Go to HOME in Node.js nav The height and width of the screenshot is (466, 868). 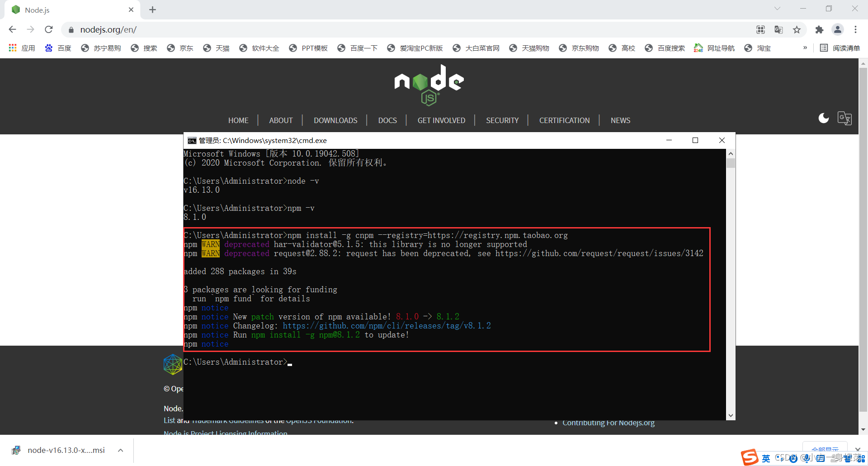point(238,120)
